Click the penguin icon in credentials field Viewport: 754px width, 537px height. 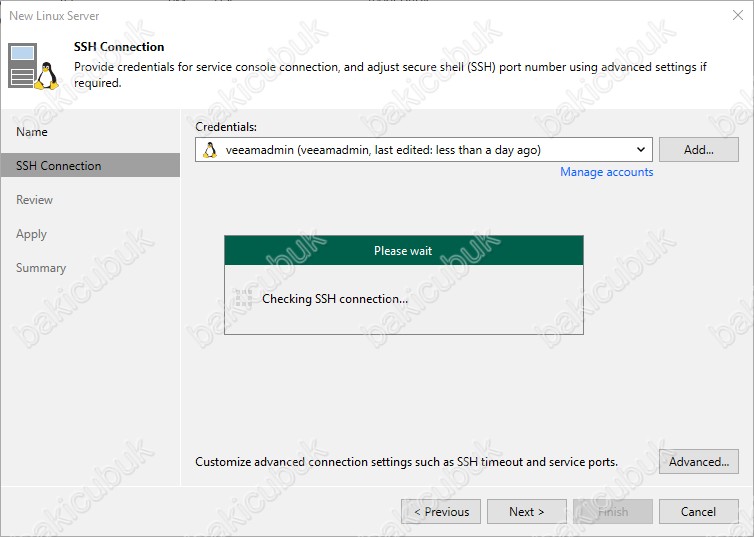(210, 150)
